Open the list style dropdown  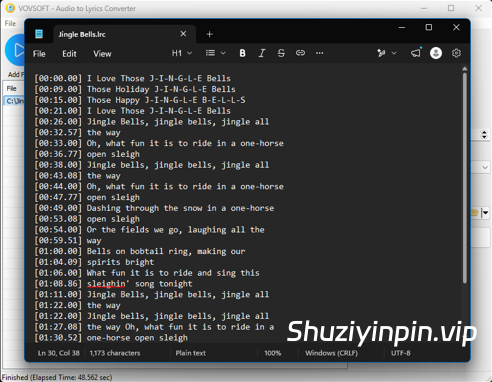click(215, 53)
